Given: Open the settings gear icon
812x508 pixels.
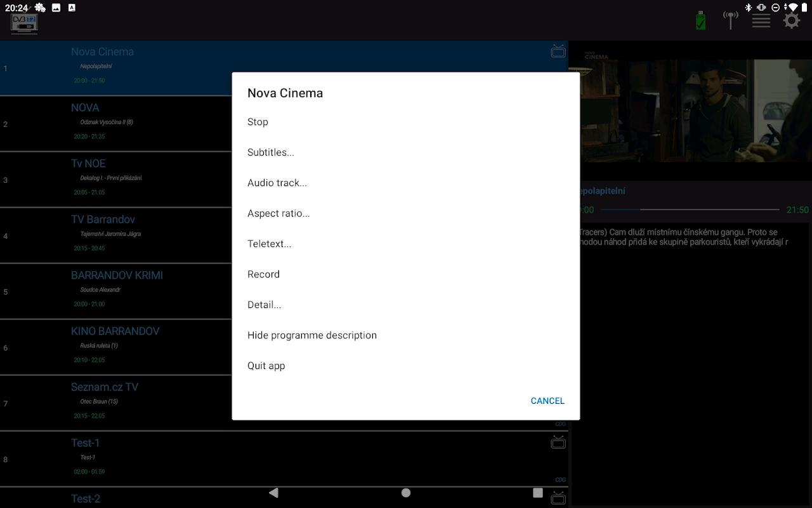Looking at the screenshot, I should 791,21.
